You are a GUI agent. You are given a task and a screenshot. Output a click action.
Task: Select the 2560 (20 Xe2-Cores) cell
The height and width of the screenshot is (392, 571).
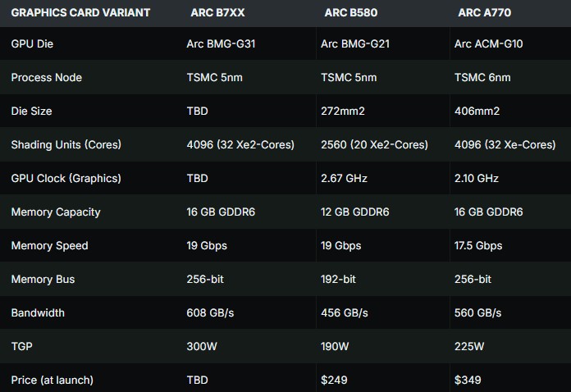(x=374, y=144)
